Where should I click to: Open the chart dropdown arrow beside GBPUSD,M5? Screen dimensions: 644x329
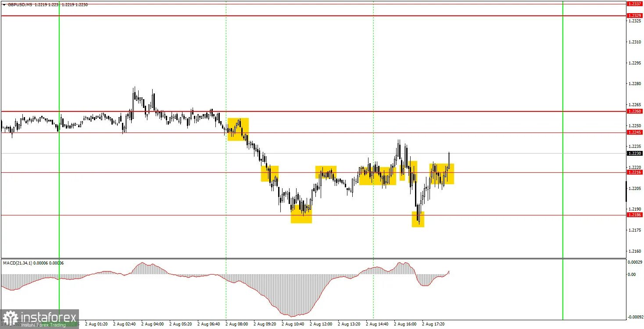(x=4, y=4)
